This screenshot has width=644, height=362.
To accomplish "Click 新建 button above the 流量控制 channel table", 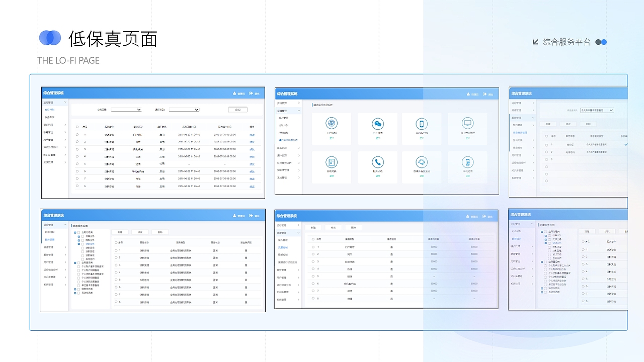I will pos(312,227).
